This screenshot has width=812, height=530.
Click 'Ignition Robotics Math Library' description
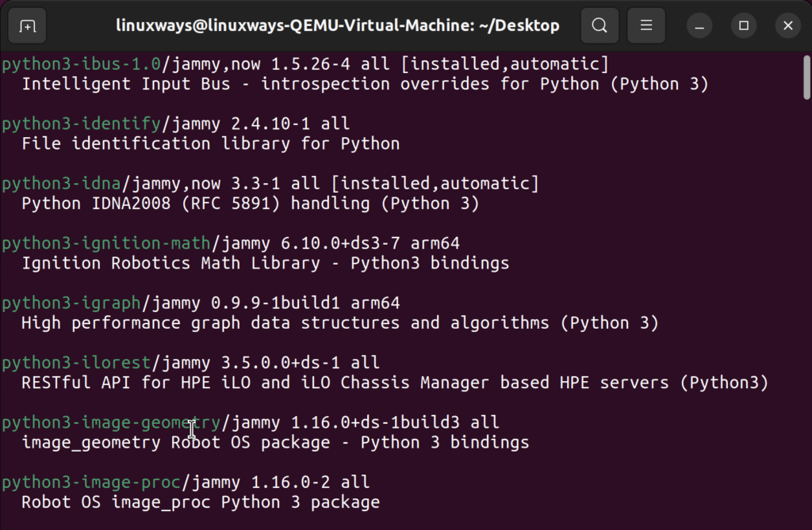[x=265, y=263]
